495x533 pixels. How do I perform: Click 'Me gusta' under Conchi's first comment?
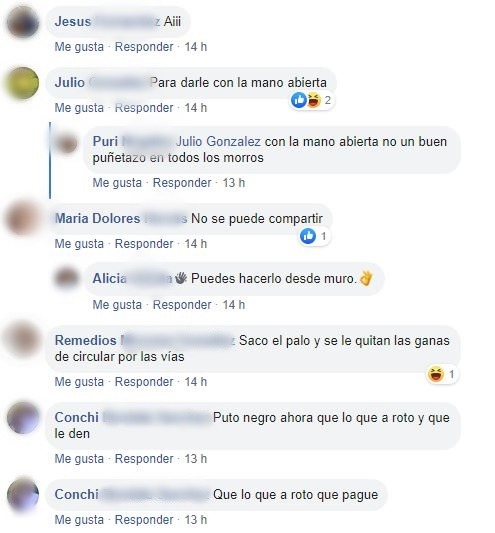tap(79, 459)
